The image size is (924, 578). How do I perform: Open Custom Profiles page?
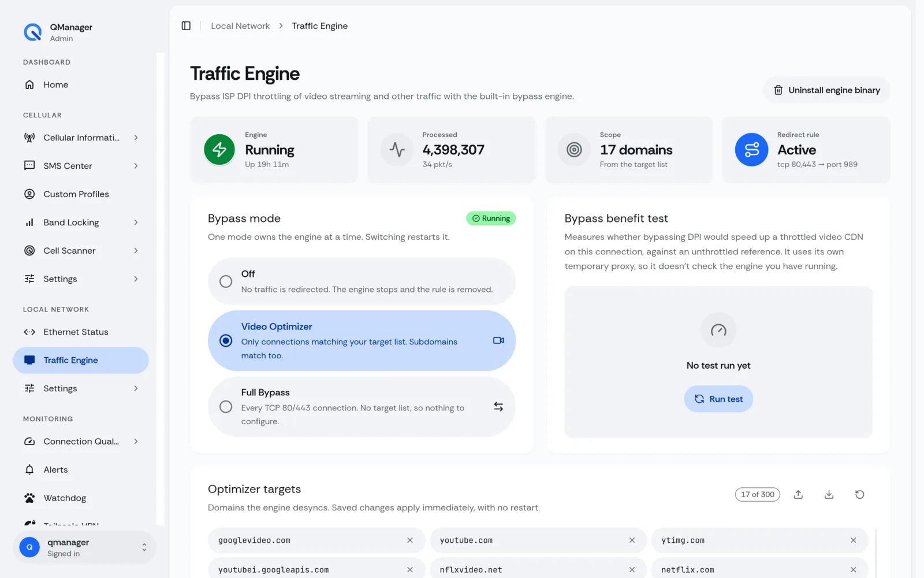(x=81, y=194)
